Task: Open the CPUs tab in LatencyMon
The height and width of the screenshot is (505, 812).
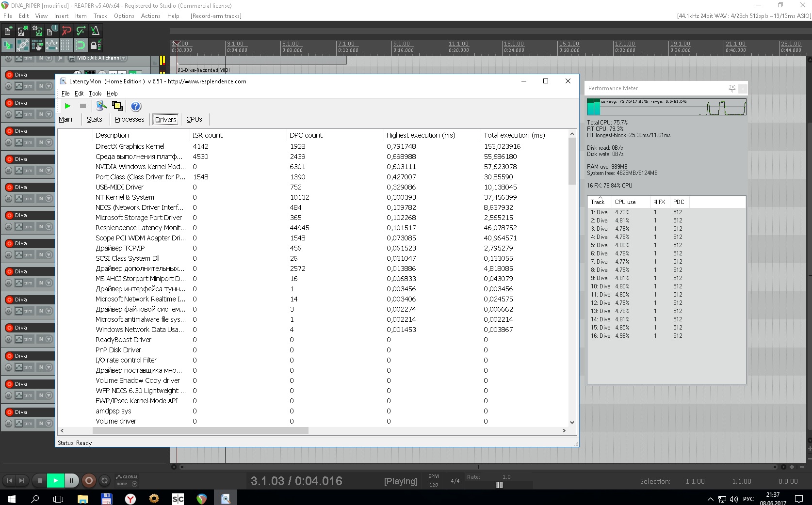Action: tap(194, 119)
